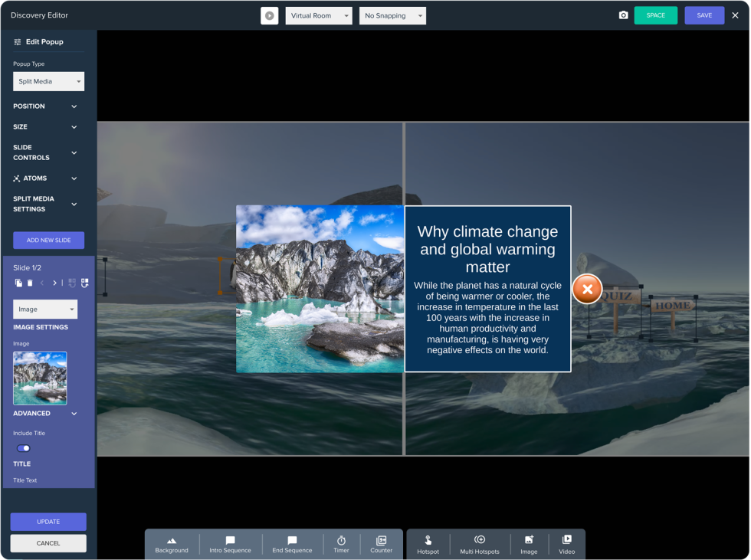Viewport: 751px width, 560px height.
Task: Click the ADD NEW SLIDE button
Action: [x=48, y=240]
